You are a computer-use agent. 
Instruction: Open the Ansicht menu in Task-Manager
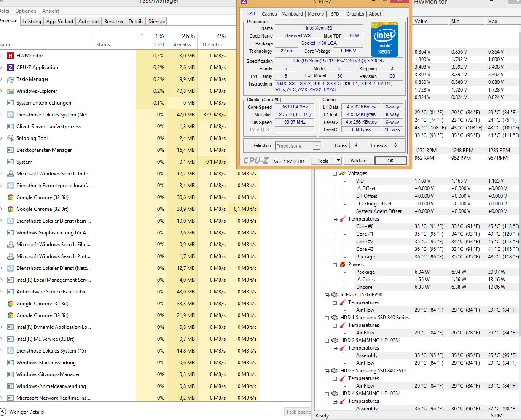pyautogui.click(x=51, y=11)
